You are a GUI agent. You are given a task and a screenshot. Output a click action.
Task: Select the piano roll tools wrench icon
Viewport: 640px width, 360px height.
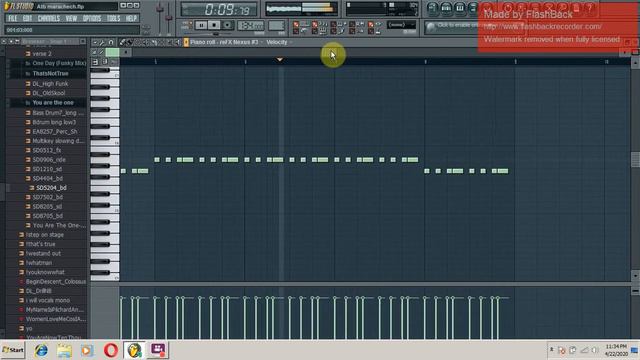[102, 42]
